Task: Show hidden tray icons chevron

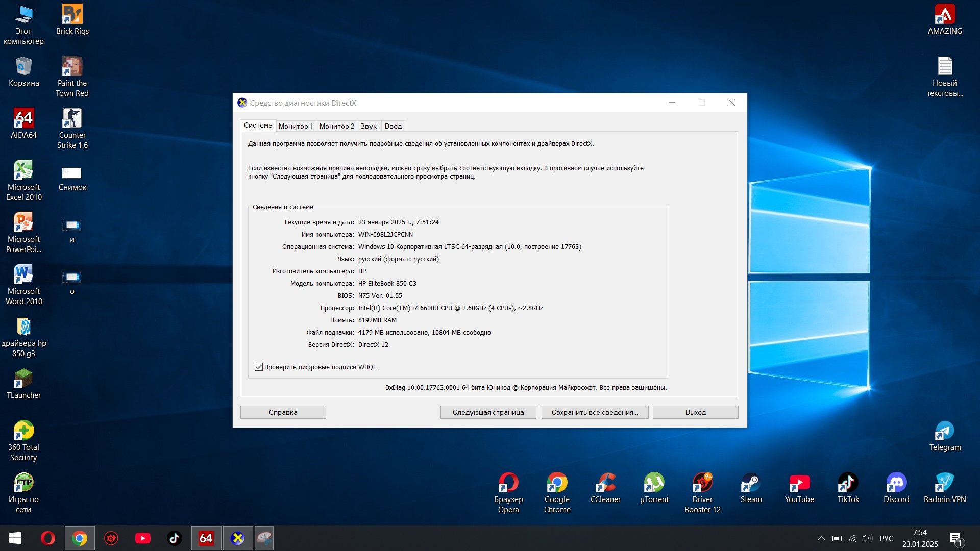Action: pyautogui.click(x=821, y=538)
